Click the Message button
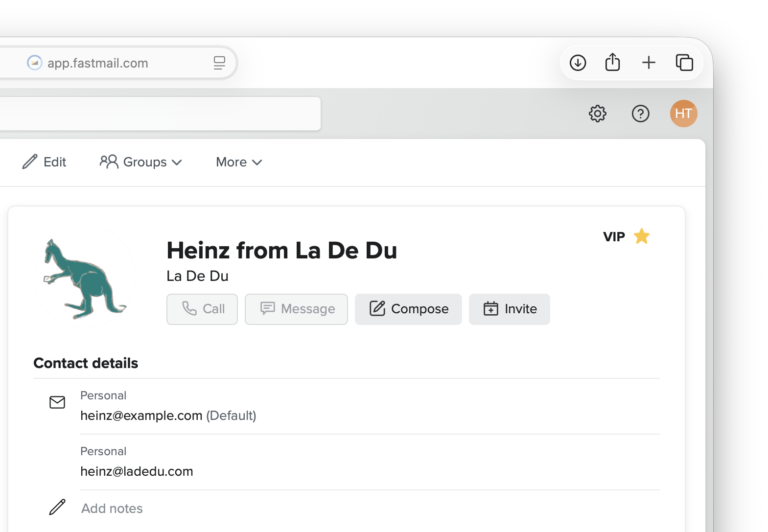Screen dimensions: 768x532 point(296,309)
